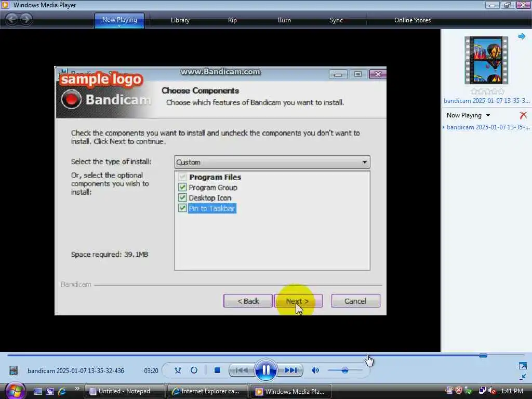Open the Custom install type dropdown

[x=272, y=162]
